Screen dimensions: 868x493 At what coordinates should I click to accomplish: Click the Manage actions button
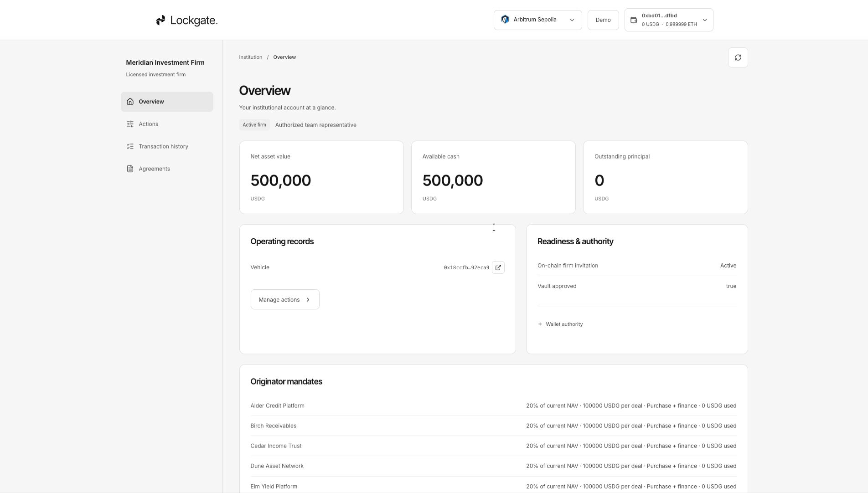284,299
